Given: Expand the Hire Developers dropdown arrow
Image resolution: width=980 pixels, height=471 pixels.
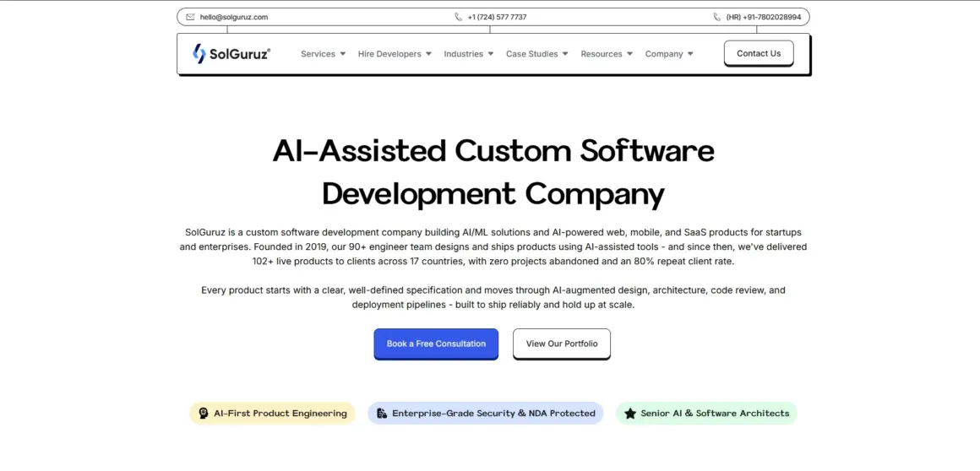Looking at the screenshot, I should [429, 54].
